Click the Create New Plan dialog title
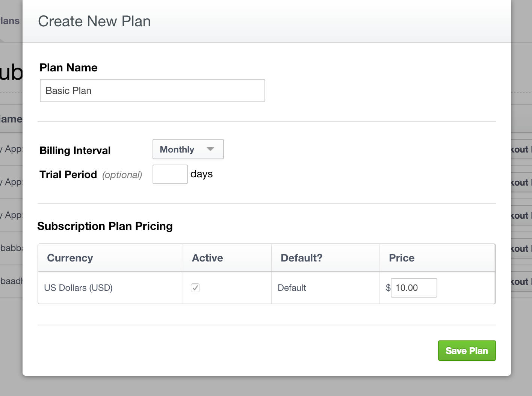Viewport: 532px width, 396px height. coord(94,21)
